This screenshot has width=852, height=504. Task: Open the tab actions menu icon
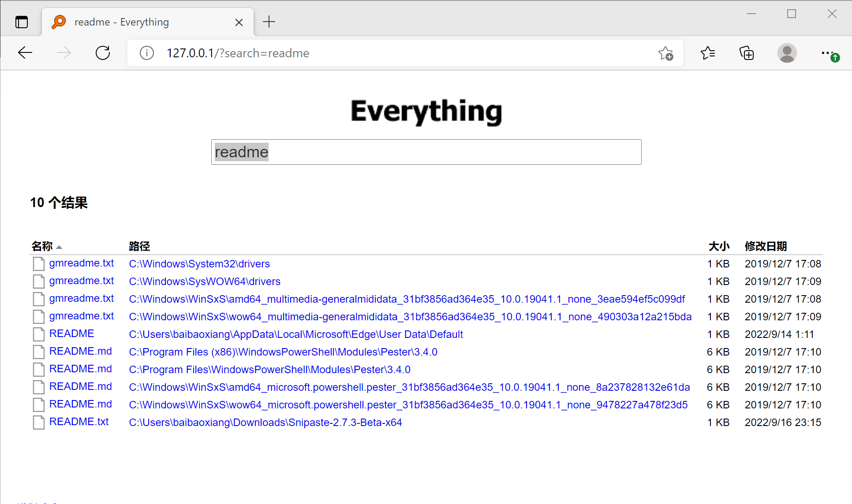click(22, 22)
